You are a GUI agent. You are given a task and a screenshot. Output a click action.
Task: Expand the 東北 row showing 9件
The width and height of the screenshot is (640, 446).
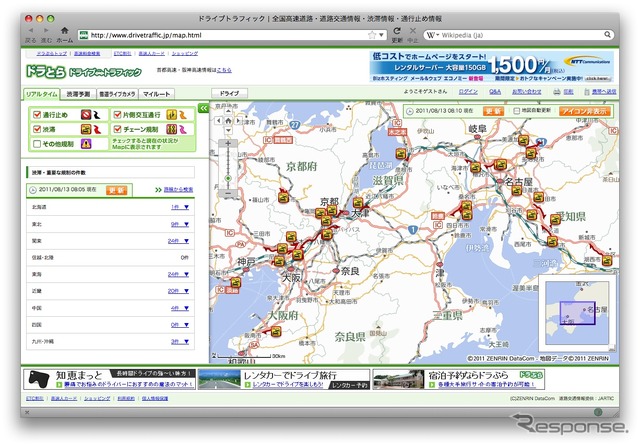pos(180,224)
